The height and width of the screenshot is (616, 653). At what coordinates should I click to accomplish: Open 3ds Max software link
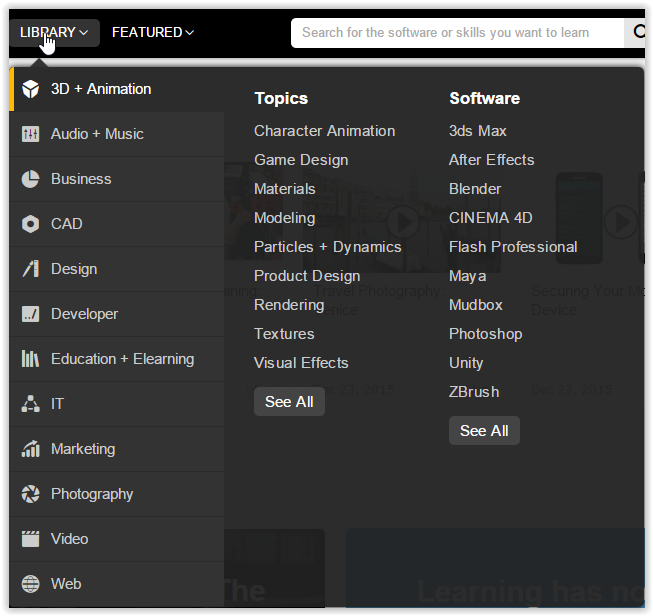pos(478,131)
